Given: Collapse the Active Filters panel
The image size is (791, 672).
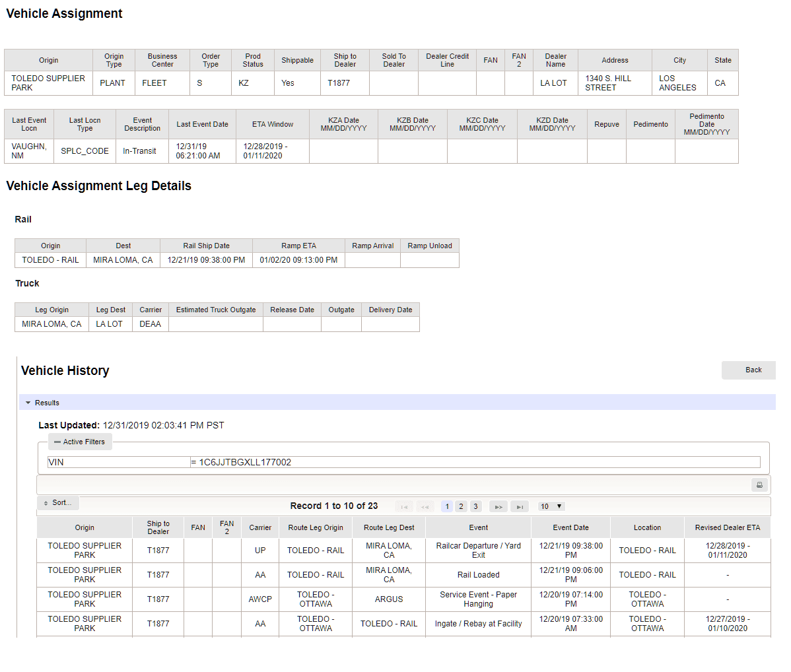Looking at the screenshot, I should point(80,442).
